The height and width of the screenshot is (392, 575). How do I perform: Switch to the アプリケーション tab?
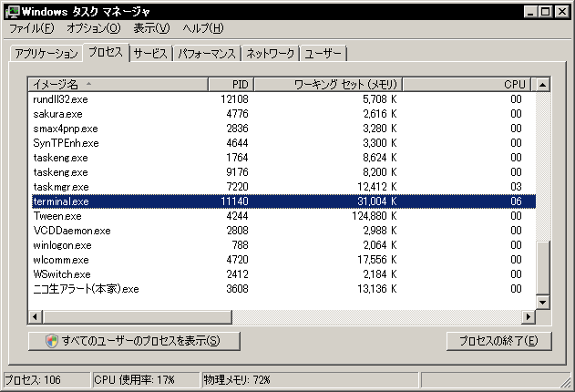point(46,54)
